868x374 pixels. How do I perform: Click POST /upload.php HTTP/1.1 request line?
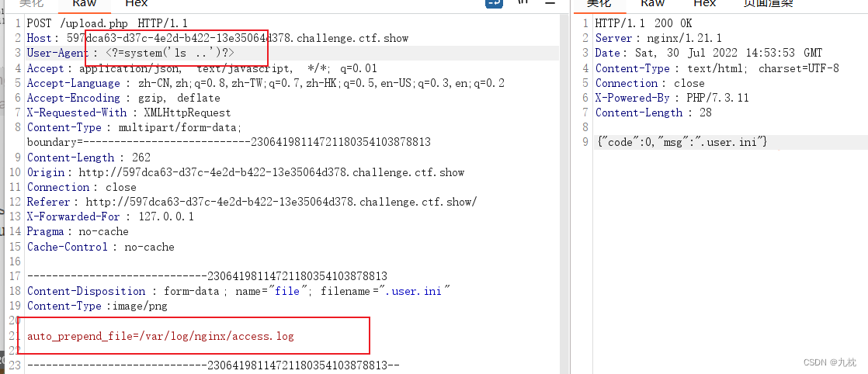[x=107, y=23]
